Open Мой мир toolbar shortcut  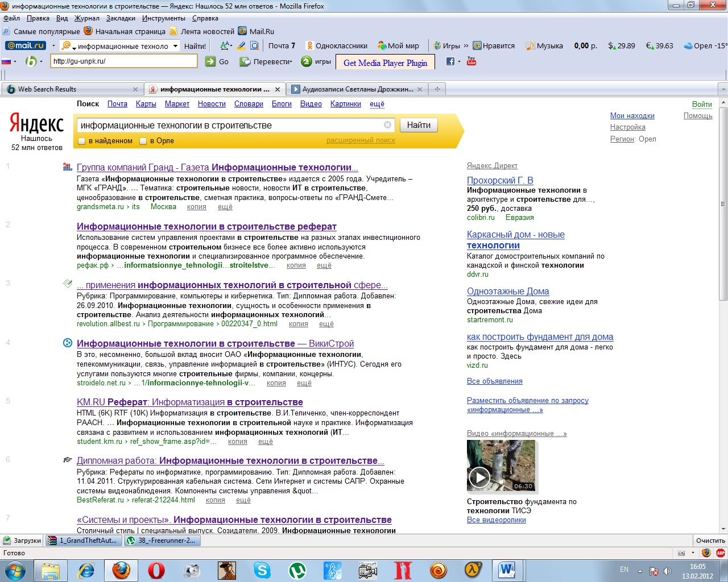coord(398,45)
